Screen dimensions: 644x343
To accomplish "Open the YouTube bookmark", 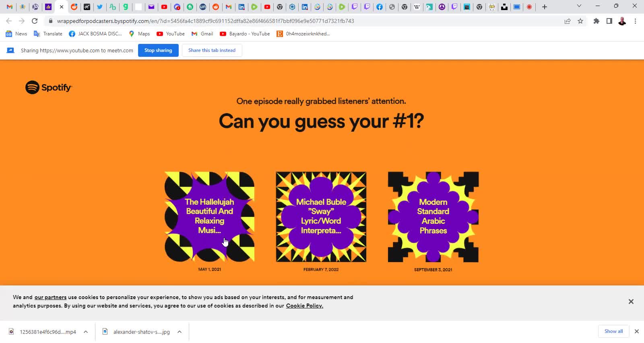I will coord(171,34).
